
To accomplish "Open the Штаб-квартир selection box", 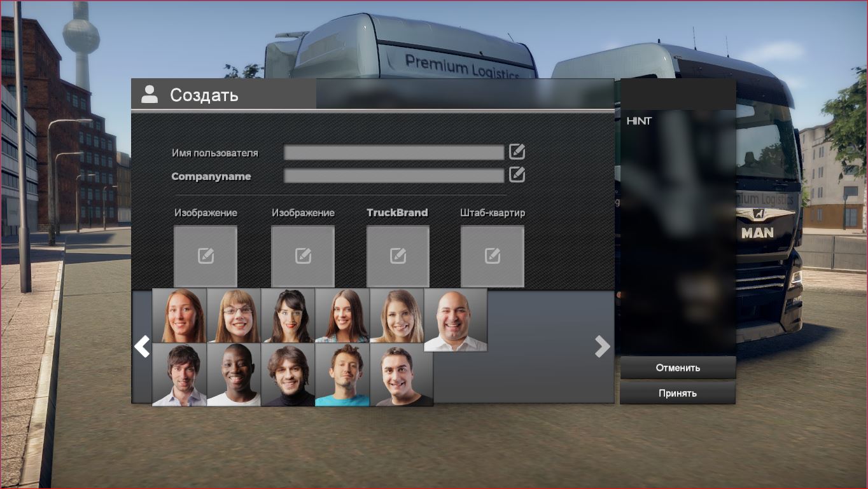I will [x=492, y=256].
